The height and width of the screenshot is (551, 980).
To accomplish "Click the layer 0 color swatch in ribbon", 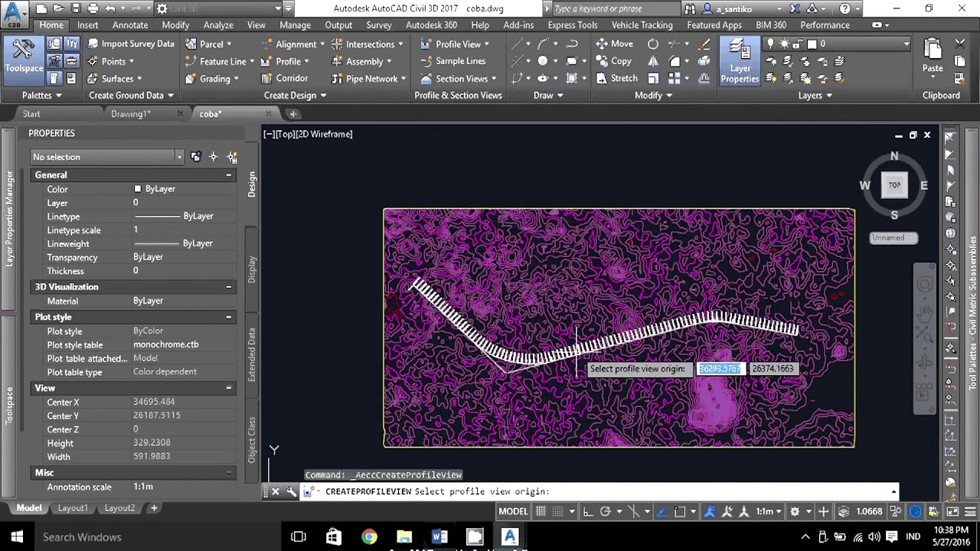I will coord(812,44).
